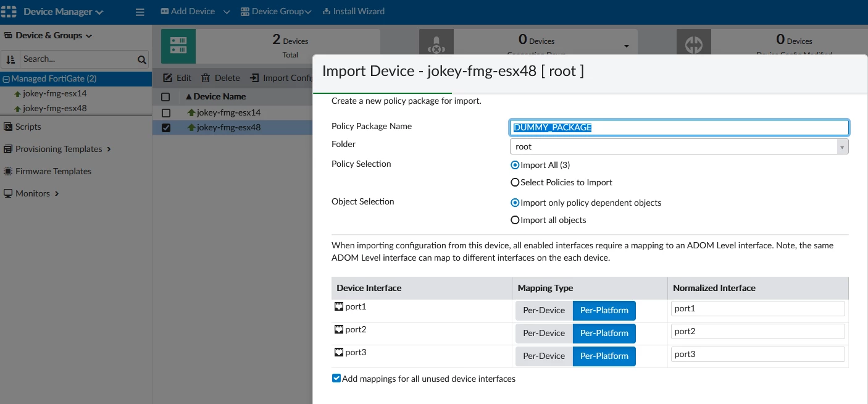
Task: Set port3 mapping to Per-Device
Action: click(x=544, y=356)
